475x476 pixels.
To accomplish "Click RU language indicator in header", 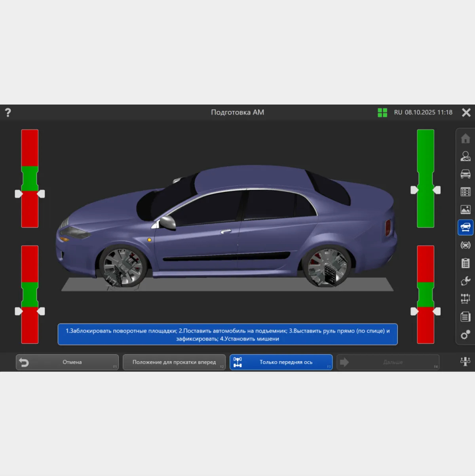I will pos(398,112).
